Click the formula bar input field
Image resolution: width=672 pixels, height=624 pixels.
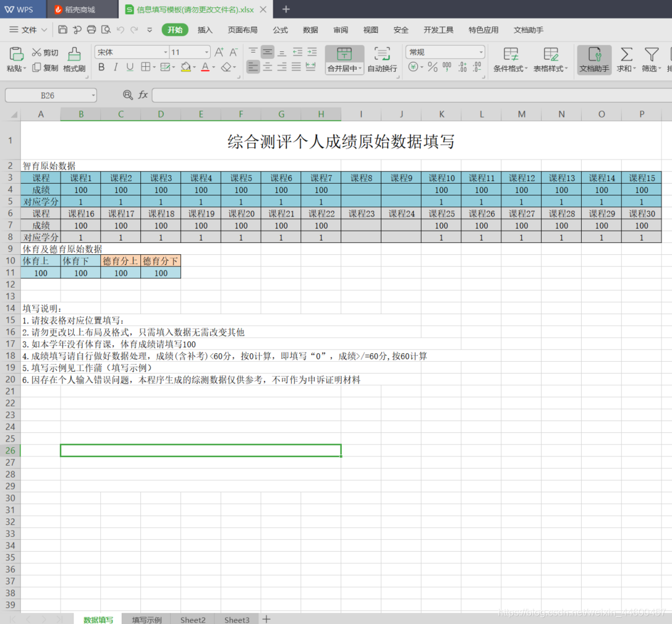(x=412, y=95)
